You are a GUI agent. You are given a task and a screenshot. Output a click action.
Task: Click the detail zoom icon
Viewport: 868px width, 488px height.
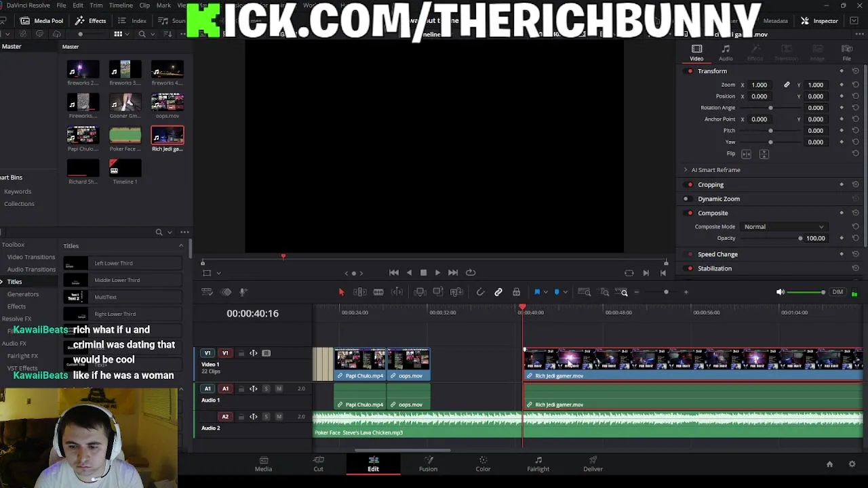coord(604,292)
